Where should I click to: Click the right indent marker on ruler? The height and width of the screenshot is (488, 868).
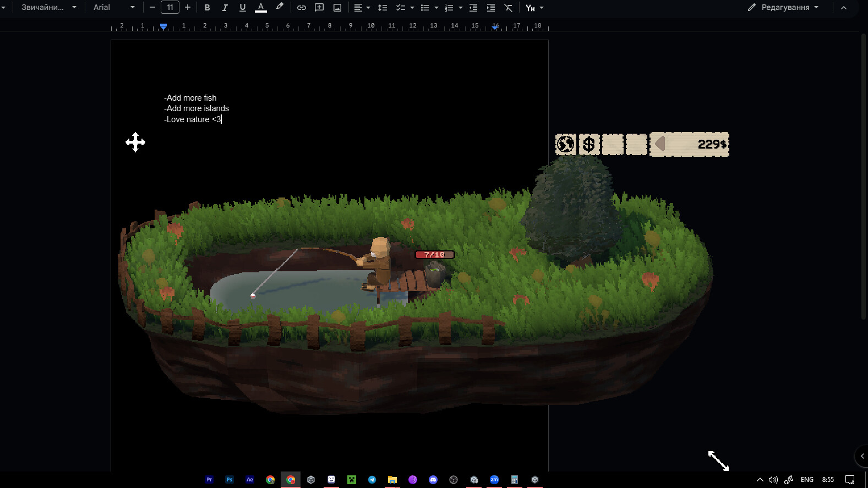point(495,28)
